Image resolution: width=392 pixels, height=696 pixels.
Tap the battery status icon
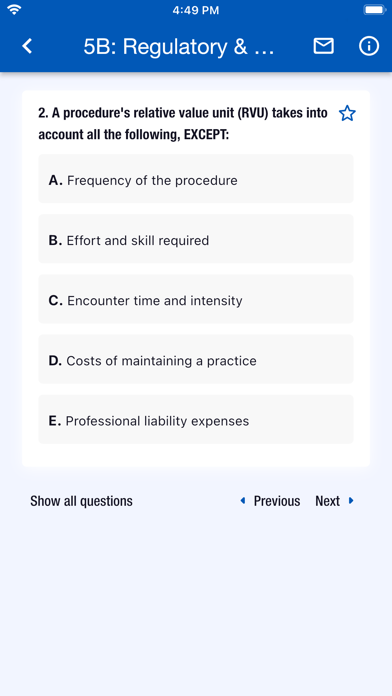coord(375,10)
